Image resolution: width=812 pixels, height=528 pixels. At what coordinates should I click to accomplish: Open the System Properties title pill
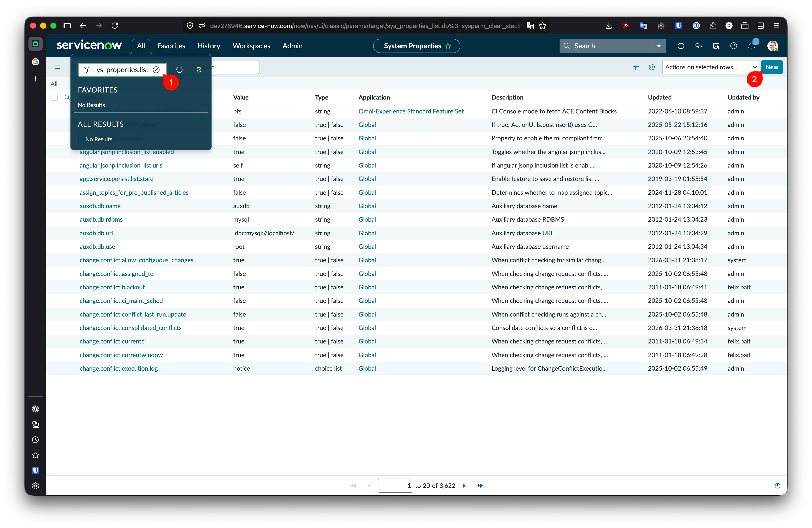tap(417, 46)
